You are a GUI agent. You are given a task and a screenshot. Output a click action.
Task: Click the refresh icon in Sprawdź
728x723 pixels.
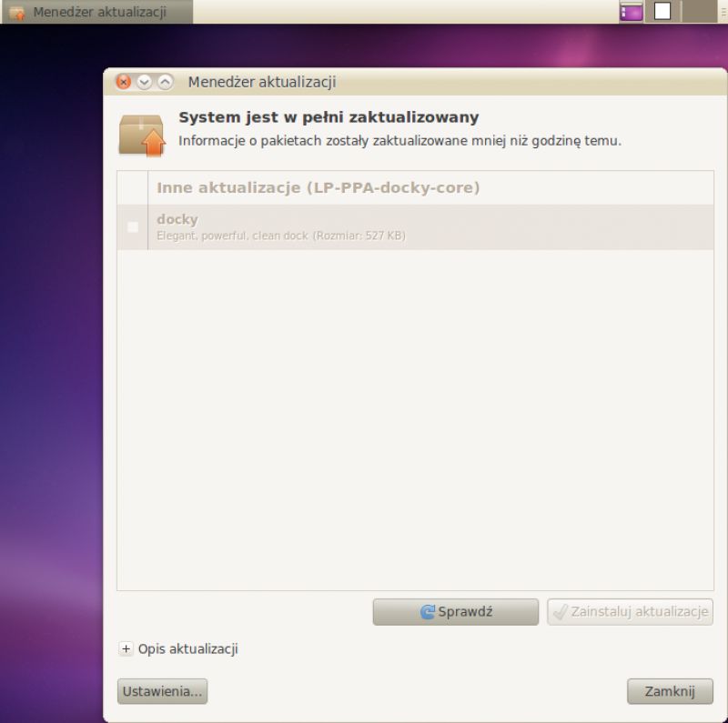(x=427, y=612)
